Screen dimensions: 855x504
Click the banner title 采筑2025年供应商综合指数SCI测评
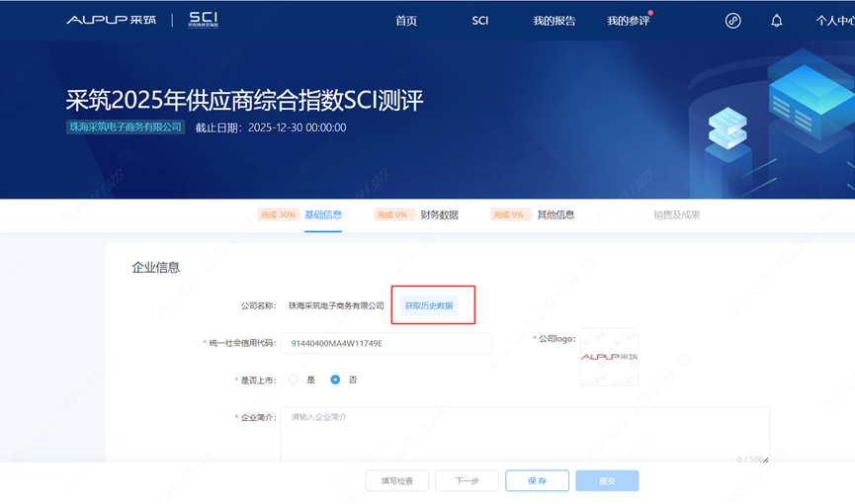pyautogui.click(x=244, y=100)
